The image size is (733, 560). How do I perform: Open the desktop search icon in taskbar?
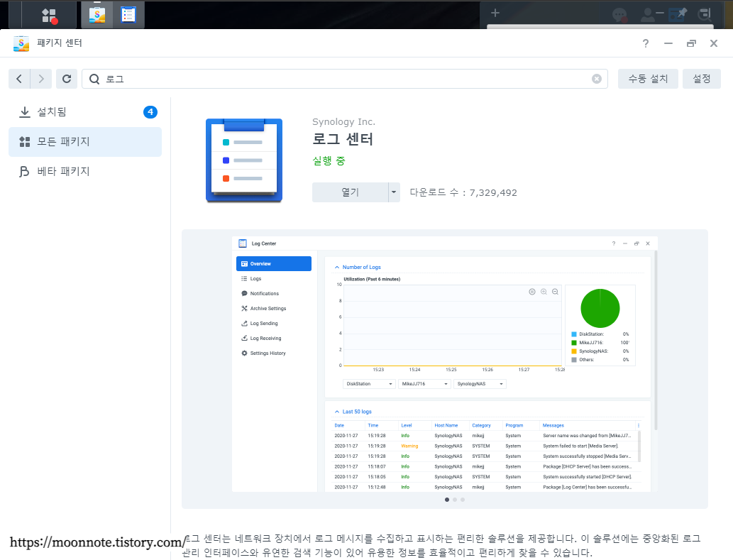705,14
